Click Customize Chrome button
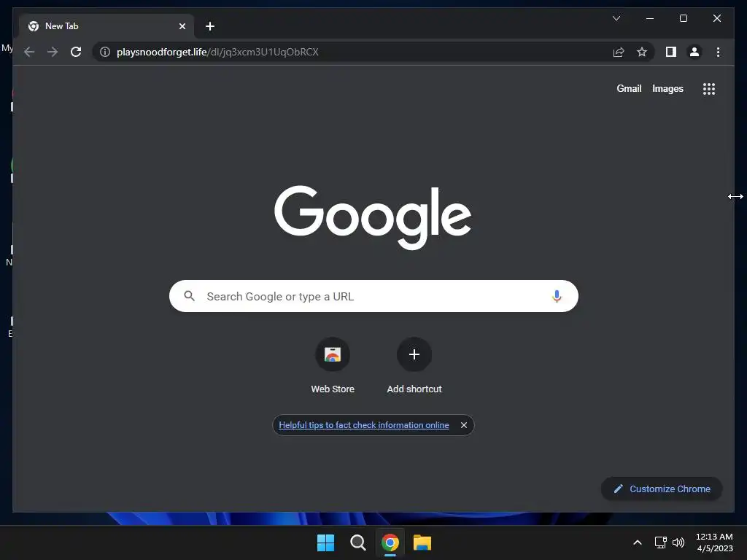This screenshot has height=560, width=747. (662, 489)
